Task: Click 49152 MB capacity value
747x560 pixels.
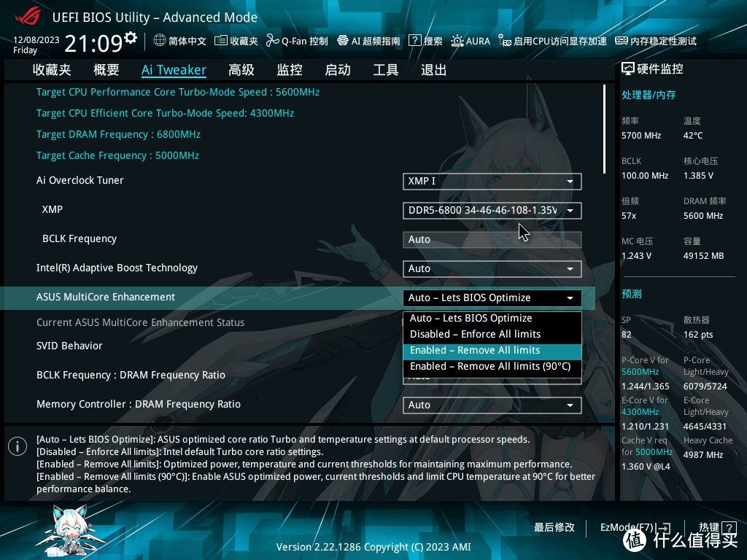Action: click(704, 256)
